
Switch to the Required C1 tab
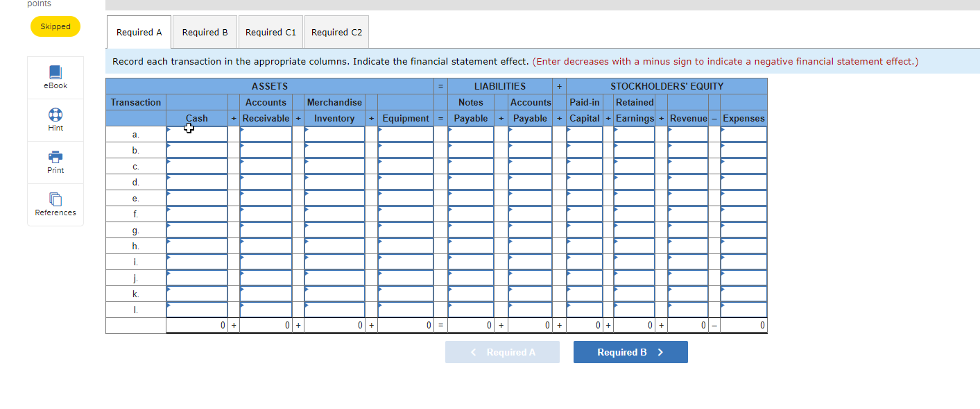(270, 31)
